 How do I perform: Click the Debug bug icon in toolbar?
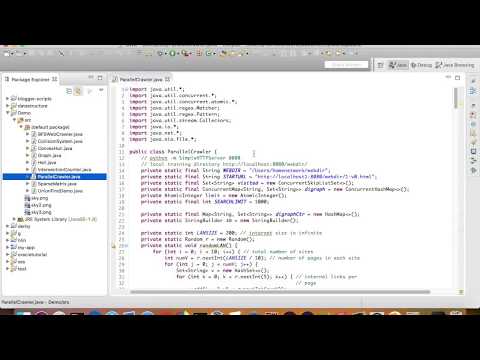pyautogui.click(x=160, y=53)
